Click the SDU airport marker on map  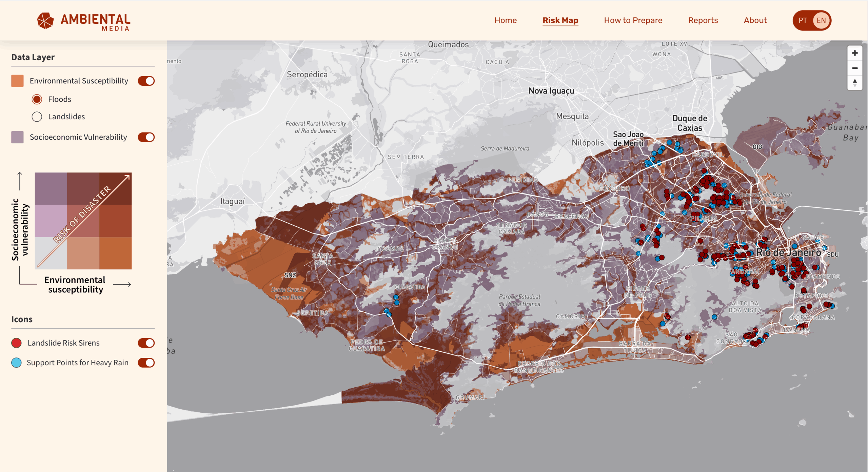pyautogui.click(x=832, y=254)
